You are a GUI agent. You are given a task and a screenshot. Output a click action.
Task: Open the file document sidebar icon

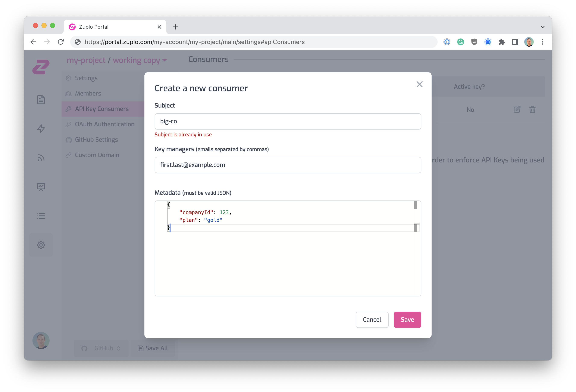(41, 100)
